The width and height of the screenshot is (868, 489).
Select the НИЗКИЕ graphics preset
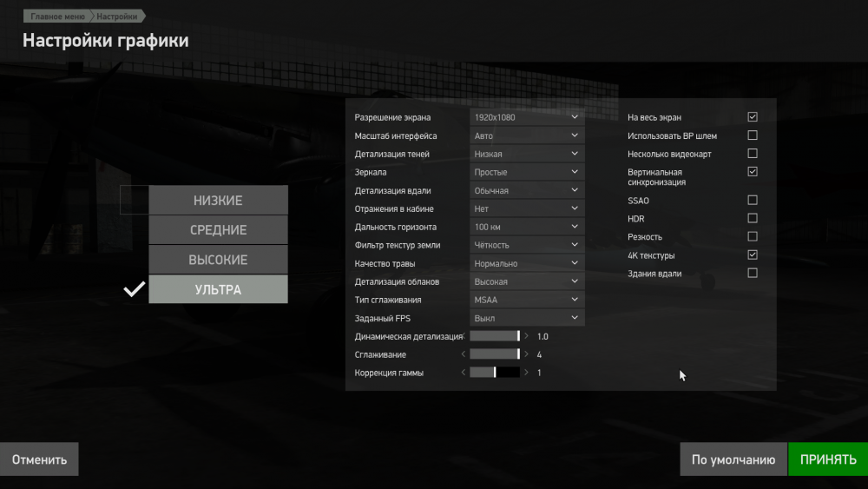click(218, 200)
